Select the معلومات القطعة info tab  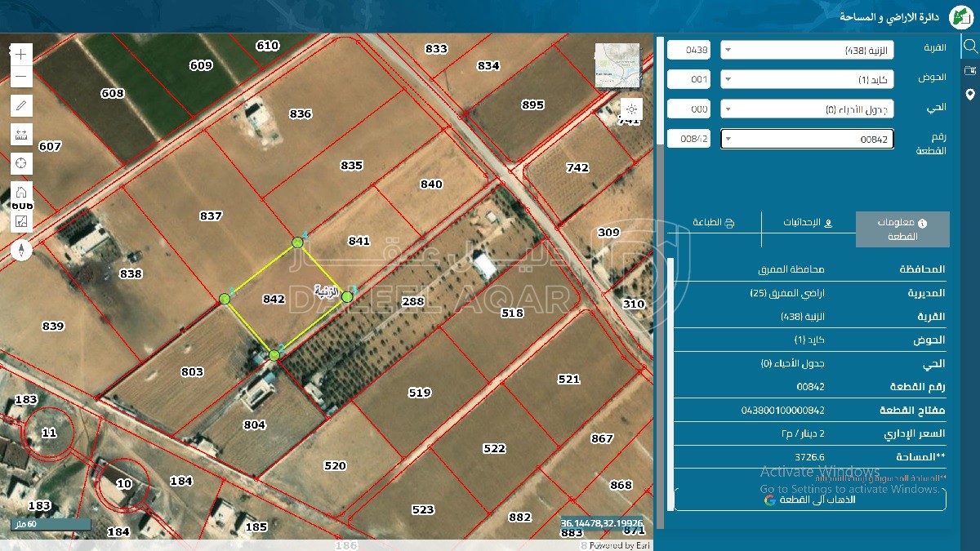coord(902,229)
